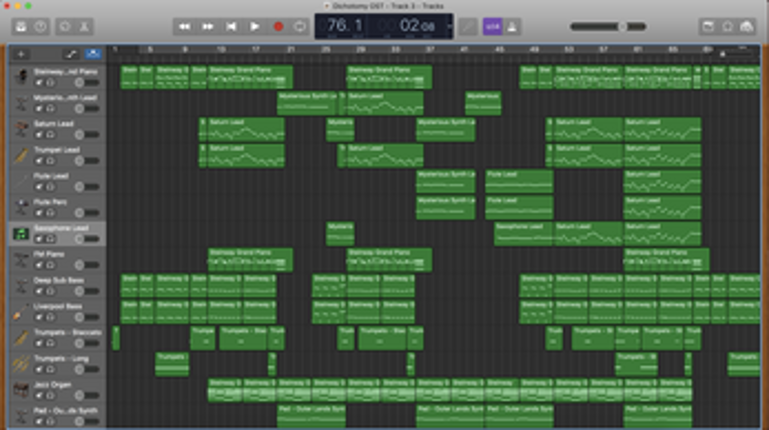The width and height of the screenshot is (769, 430).
Task: Toggle the purple Count-in button
Action: pyautogui.click(x=492, y=26)
